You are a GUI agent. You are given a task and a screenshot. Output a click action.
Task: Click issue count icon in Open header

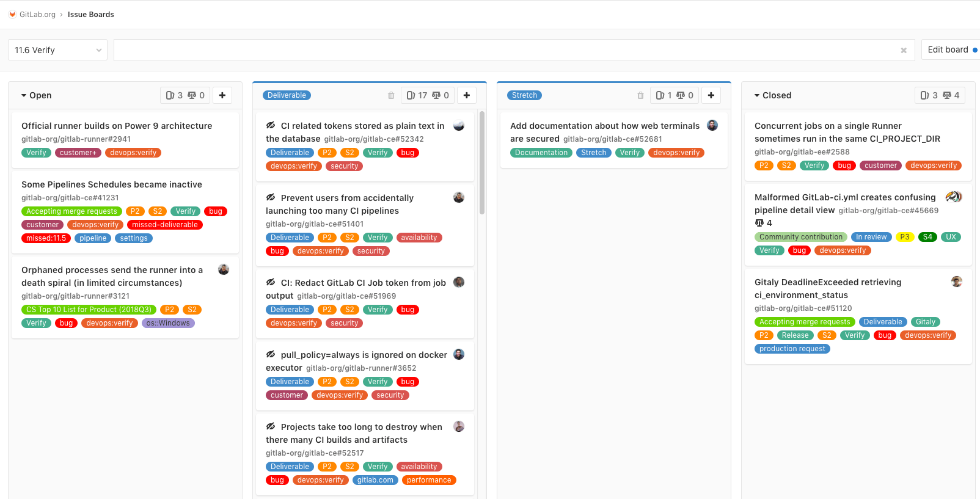pos(170,95)
